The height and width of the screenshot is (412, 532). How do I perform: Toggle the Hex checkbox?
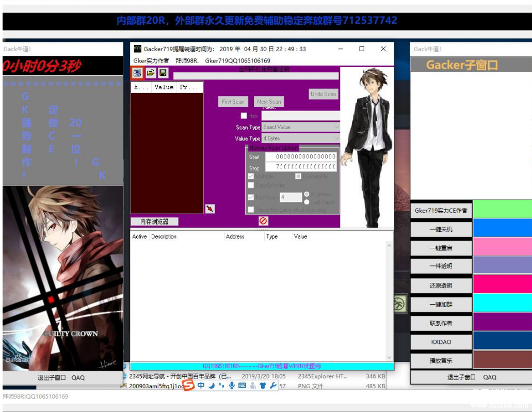[x=244, y=116]
